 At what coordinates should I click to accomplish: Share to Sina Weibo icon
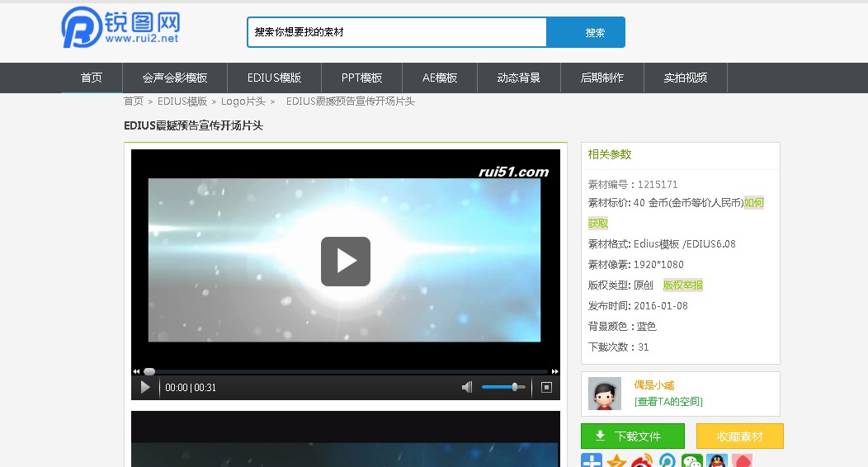[x=642, y=460]
